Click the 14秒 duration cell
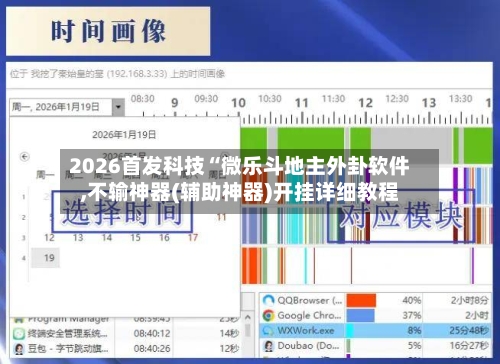The height and width of the screenshot is (364, 500). 229,333
